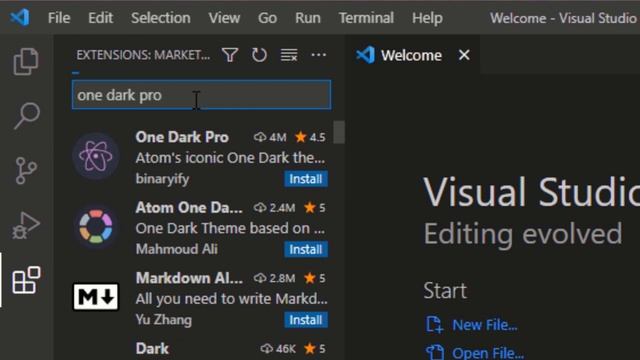Open the Edit menu
This screenshot has height=360, width=640.
coord(100,18)
